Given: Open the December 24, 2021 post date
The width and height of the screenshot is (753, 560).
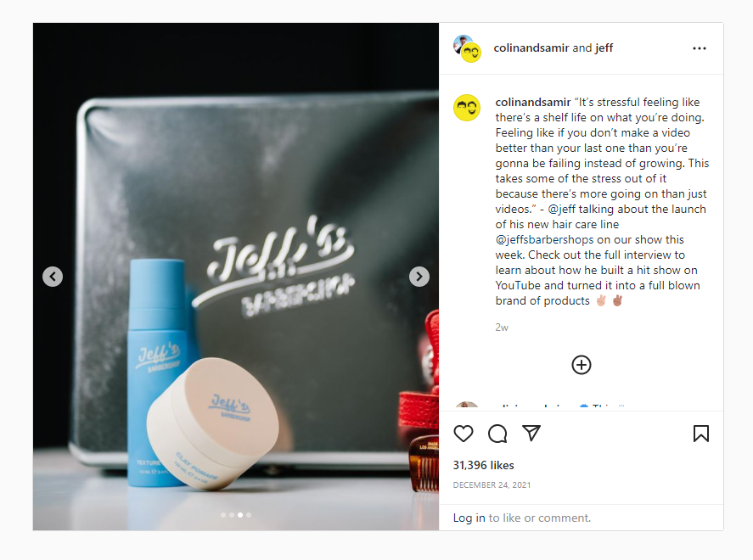Looking at the screenshot, I should tap(492, 484).
